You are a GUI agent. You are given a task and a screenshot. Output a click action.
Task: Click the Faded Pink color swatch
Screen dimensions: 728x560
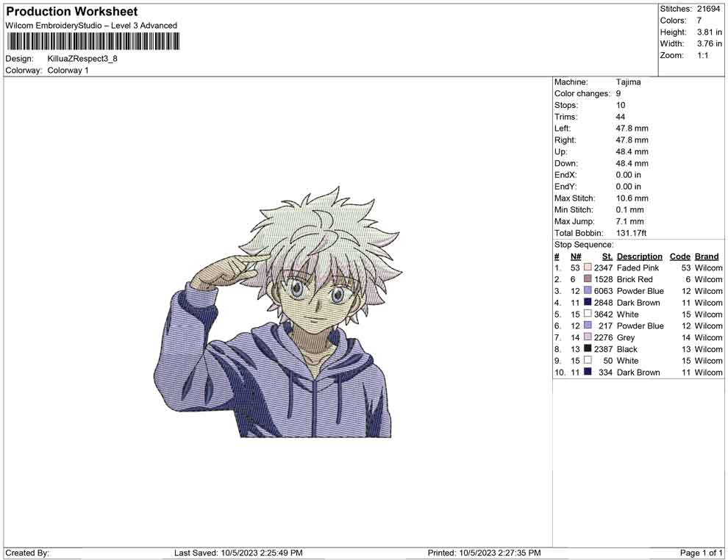tap(588, 268)
